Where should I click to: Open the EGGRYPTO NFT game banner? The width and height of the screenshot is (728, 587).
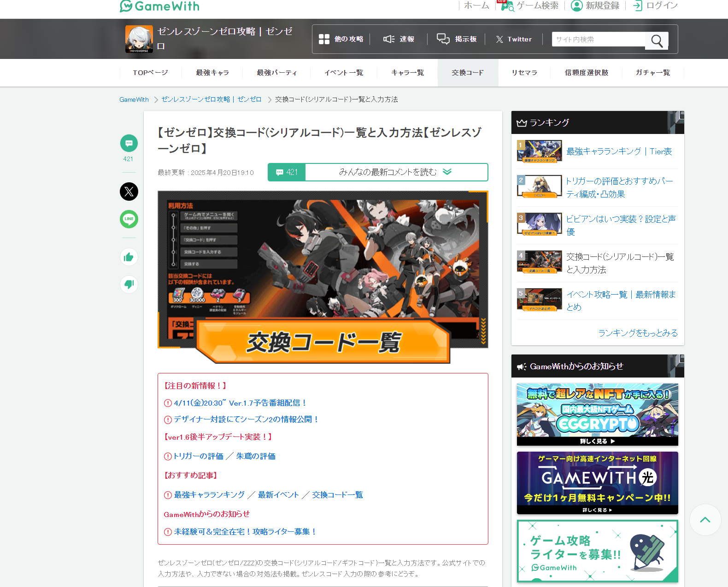(598, 415)
